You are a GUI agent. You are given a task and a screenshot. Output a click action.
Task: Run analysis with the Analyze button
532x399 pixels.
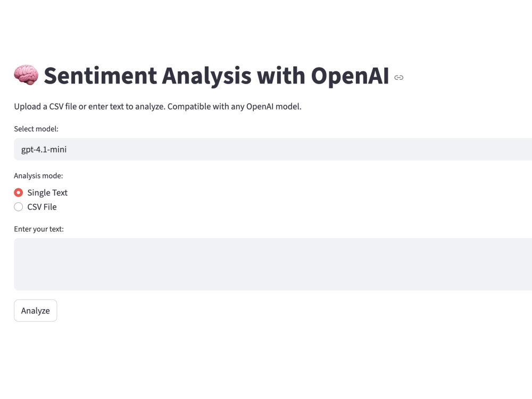click(35, 310)
